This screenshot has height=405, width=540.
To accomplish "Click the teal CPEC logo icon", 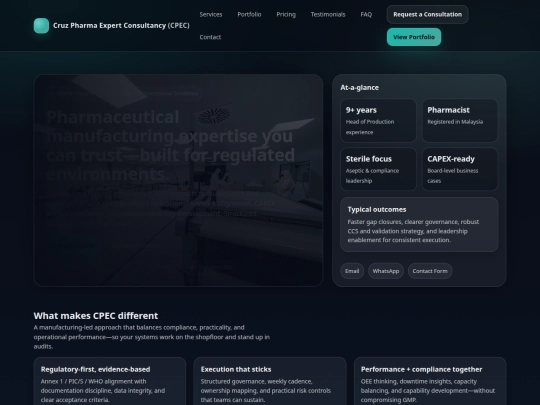I will point(41,25).
